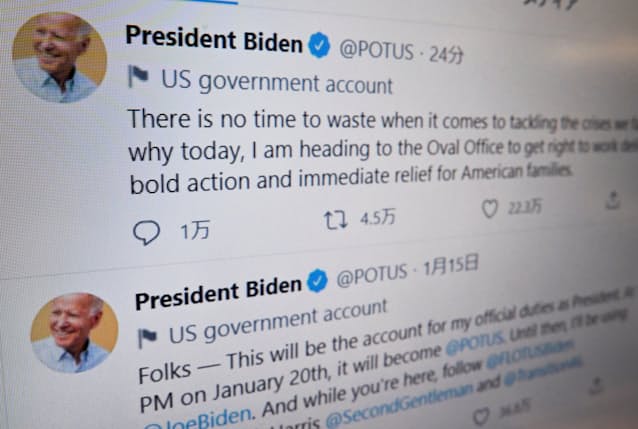638x429 pixels.
Task: Like the first tweet using the heart icon
Action: coord(489,209)
